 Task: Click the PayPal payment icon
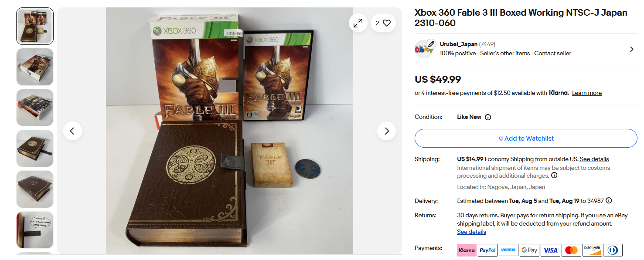click(x=487, y=250)
